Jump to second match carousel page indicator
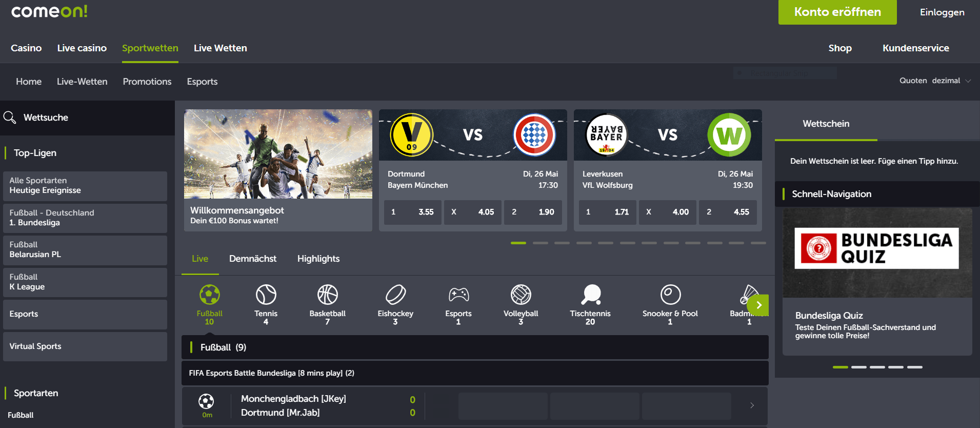 click(x=540, y=243)
